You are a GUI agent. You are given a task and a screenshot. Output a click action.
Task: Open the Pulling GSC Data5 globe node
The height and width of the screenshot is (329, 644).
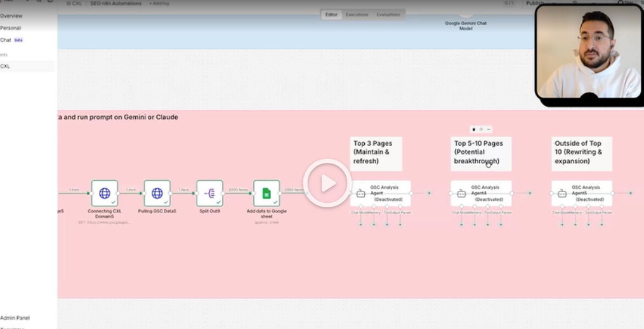click(157, 193)
